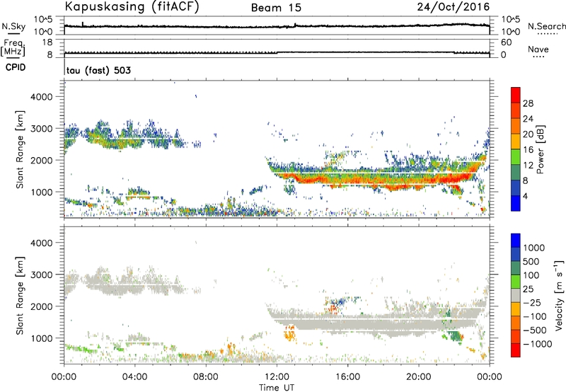Click the 500 label on Velocity colorbar
566x392 pixels.
click(531, 262)
